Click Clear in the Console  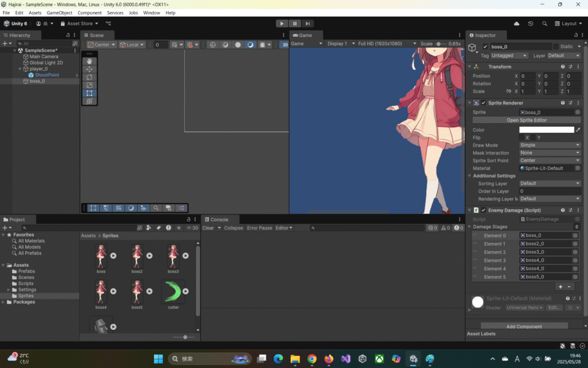[x=208, y=228]
